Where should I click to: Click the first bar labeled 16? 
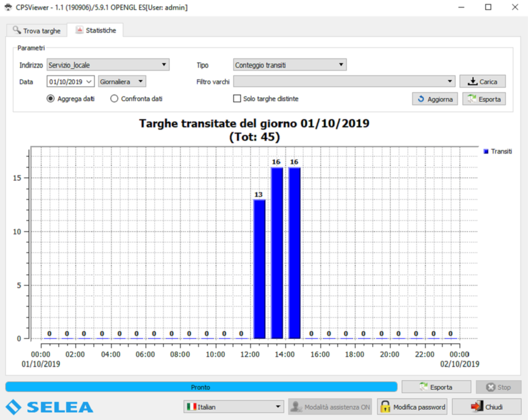point(277,253)
